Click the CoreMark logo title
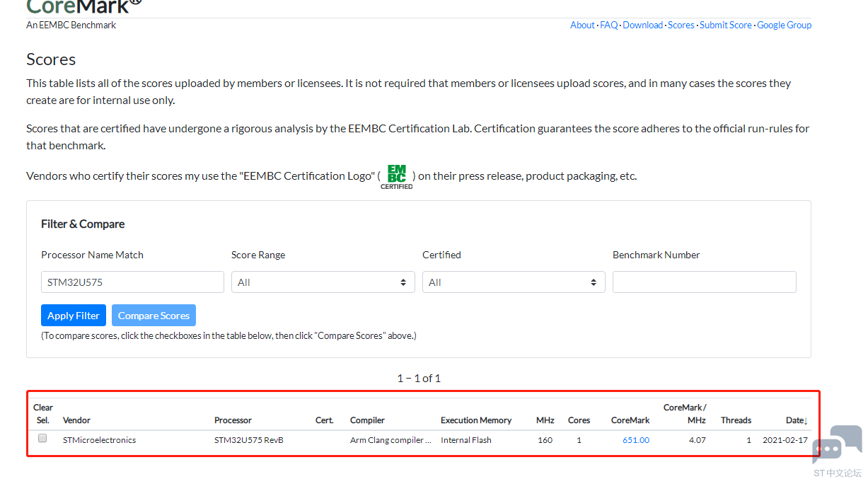This screenshot has width=868, height=484. [x=83, y=6]
